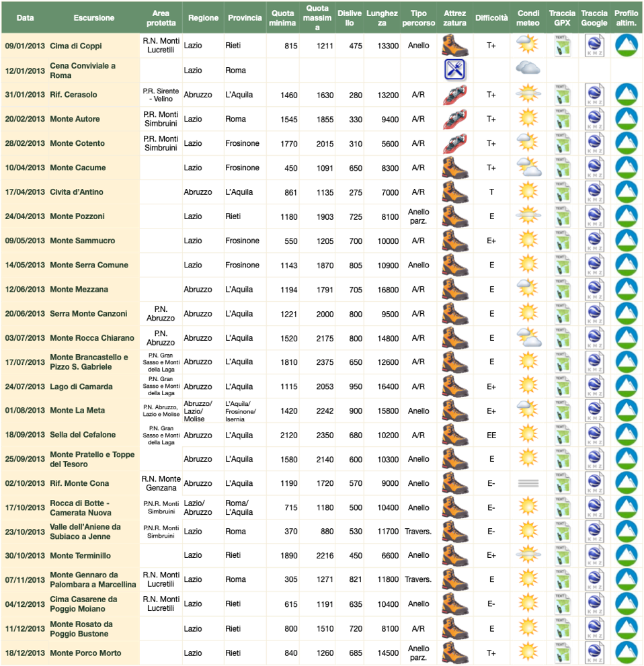644x666 pixels.
Task: View the altitude profile for Monte Cacume
Action: 626,167
